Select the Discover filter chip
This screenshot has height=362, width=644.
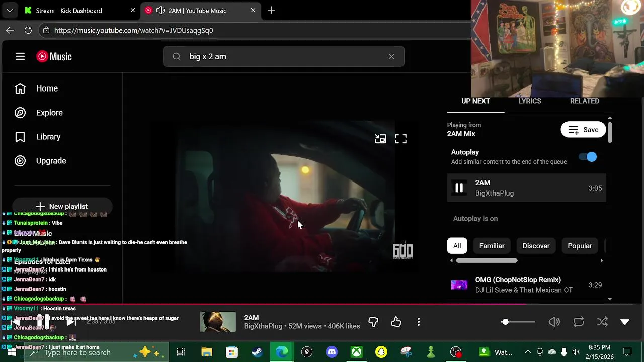[536, 246]
